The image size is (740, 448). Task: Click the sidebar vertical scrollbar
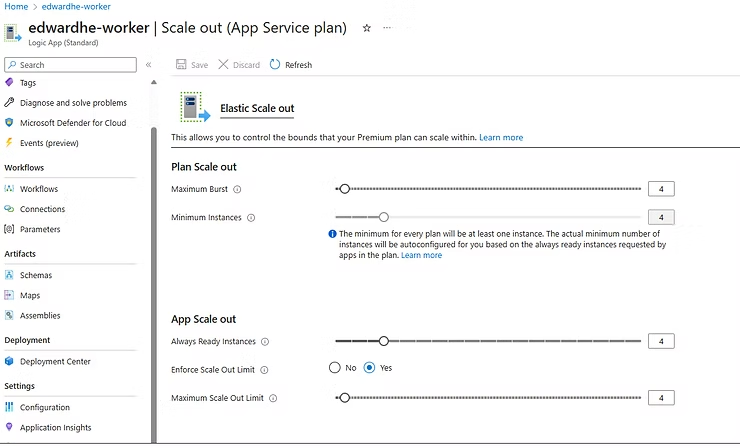[x=153, y=285]
